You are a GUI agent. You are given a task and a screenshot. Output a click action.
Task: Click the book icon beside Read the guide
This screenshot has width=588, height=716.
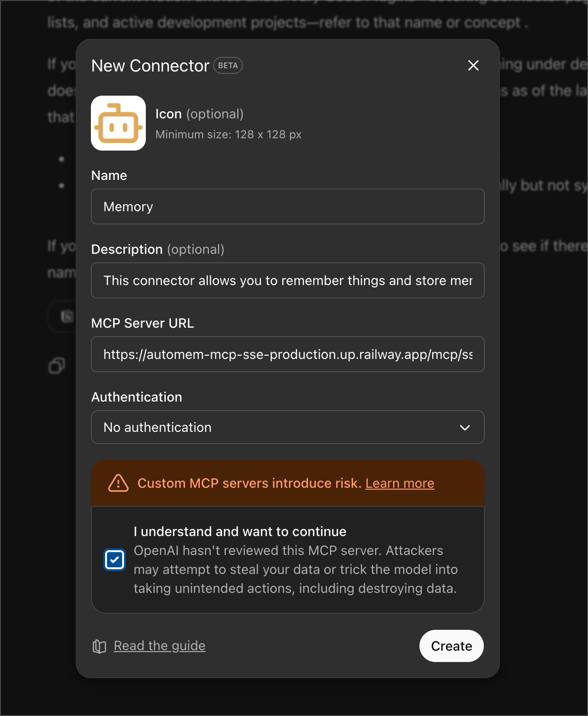click(98, 645)
